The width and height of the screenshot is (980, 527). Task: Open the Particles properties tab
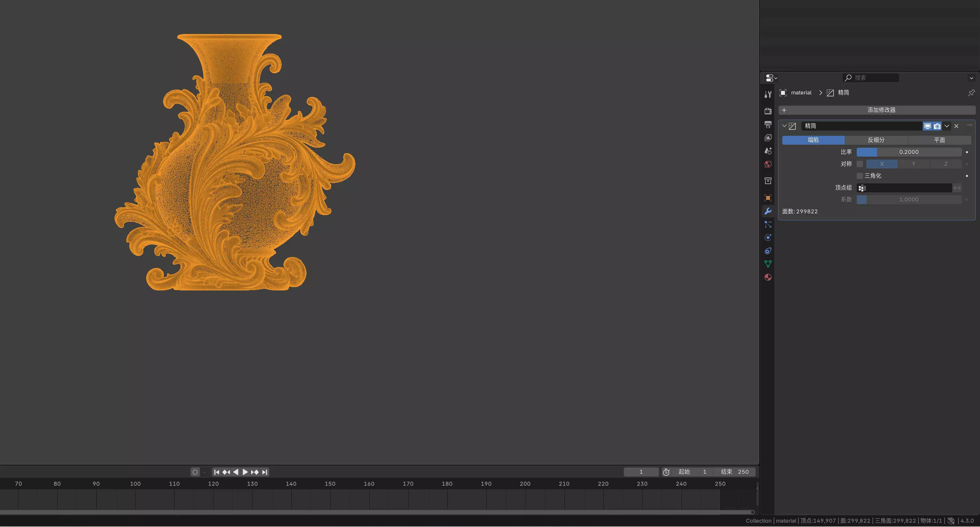coord(768,225)
